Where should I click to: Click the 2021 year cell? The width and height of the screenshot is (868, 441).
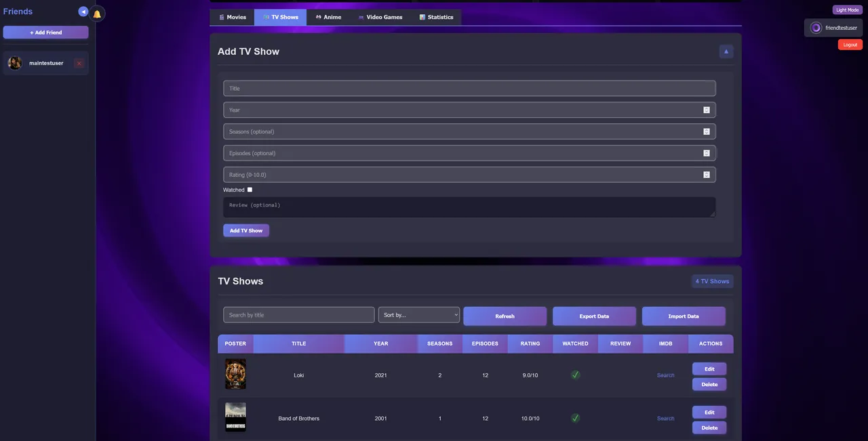coord(381,375)
